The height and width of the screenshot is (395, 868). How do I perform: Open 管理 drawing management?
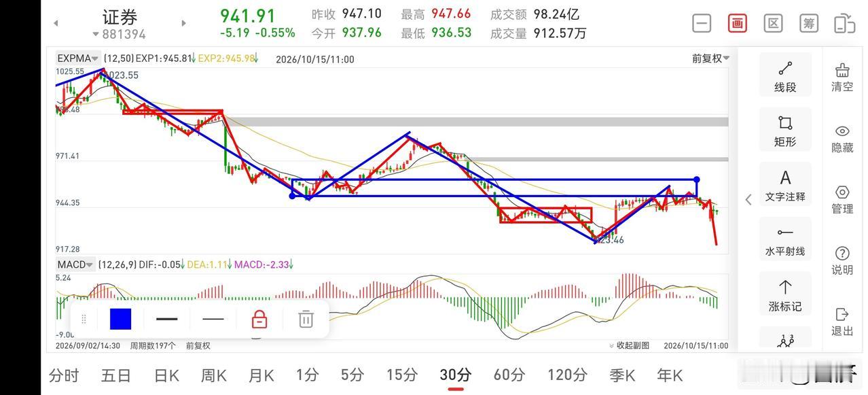[x=842, y=200]
